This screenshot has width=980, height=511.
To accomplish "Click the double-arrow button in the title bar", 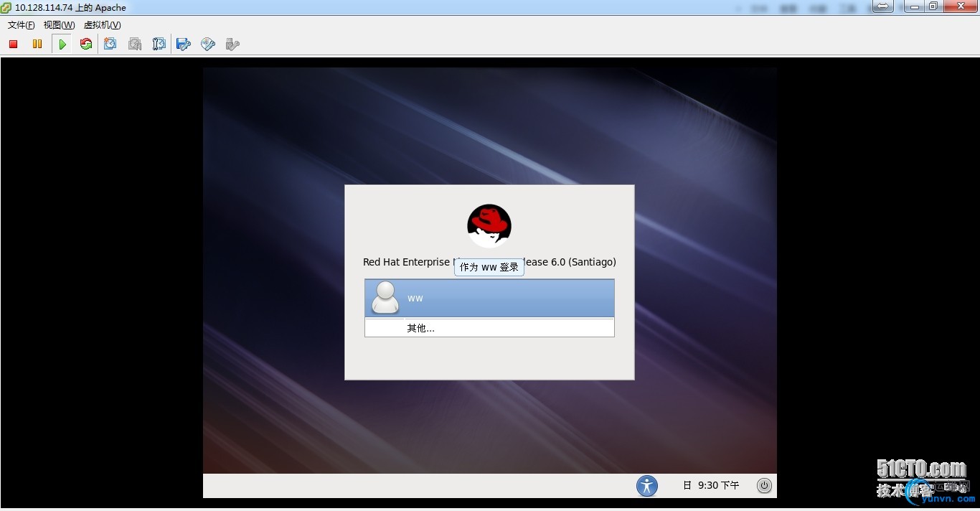I will coord(882,6).
